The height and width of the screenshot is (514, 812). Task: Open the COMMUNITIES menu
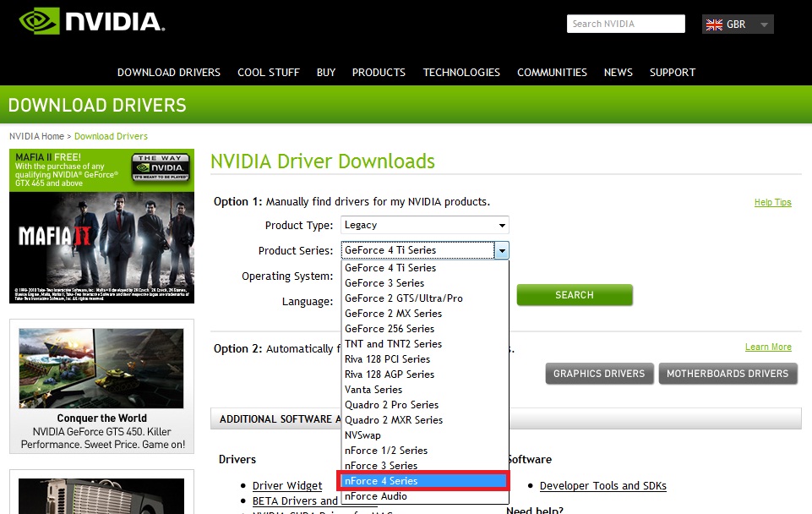click(552, 73)
